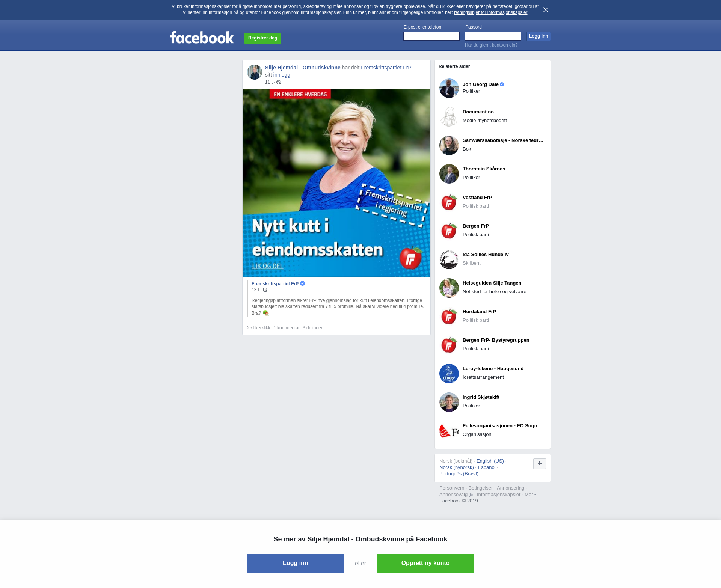Open the retningslinjer for informasjonskapsler link
This screenshot has width=721, height=588.
490,12
